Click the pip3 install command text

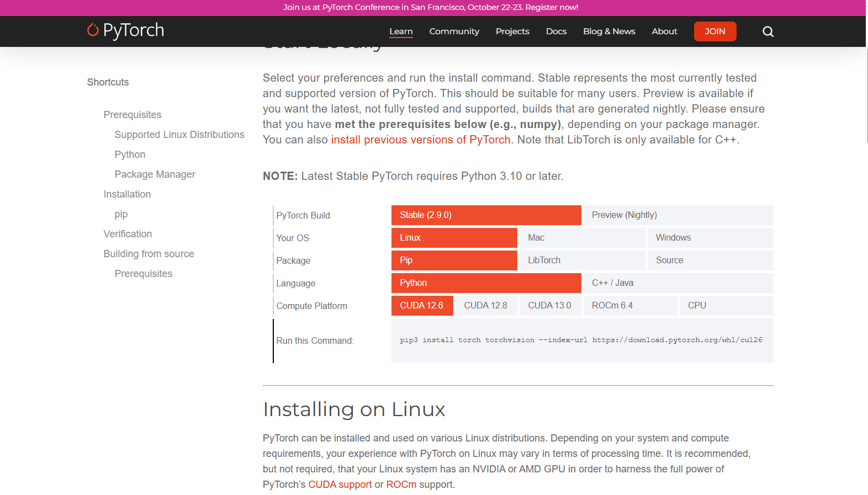click(581, 340)
